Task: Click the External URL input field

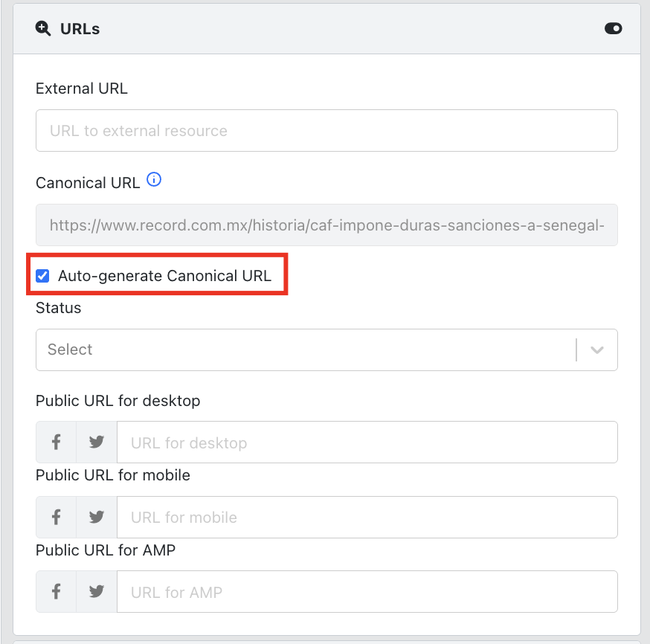Action: [x=326, y=131]
